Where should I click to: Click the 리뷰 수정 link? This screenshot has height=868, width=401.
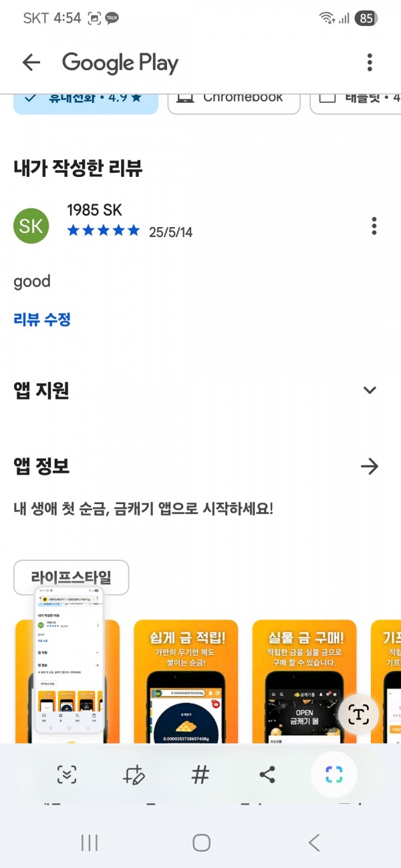coord(42,320)
